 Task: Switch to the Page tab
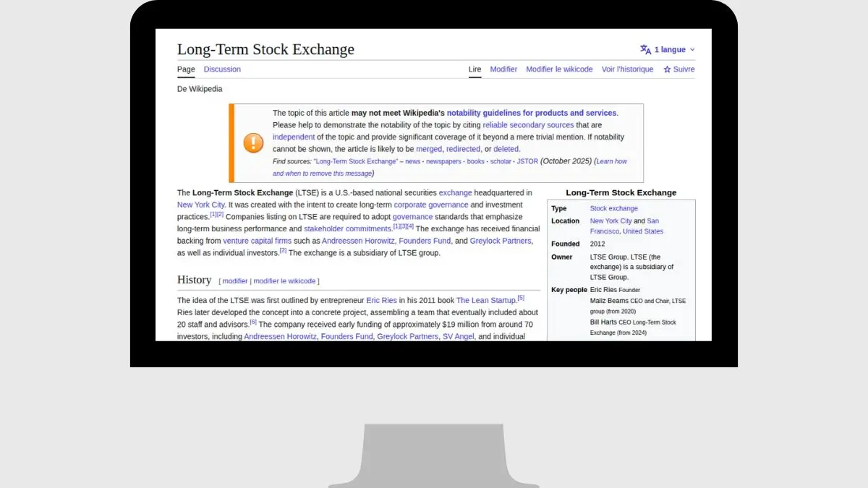(186, 69)
